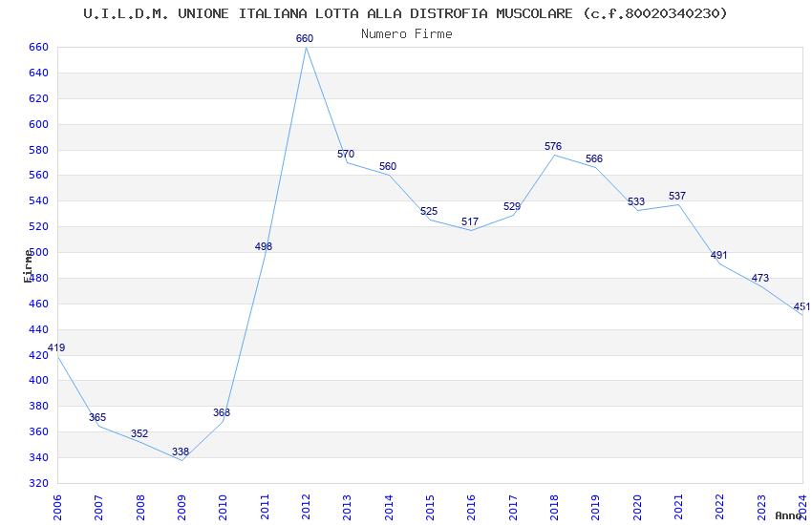Click the data label 529
Viewport: 812px width, 525px height.
coord(512,206)
